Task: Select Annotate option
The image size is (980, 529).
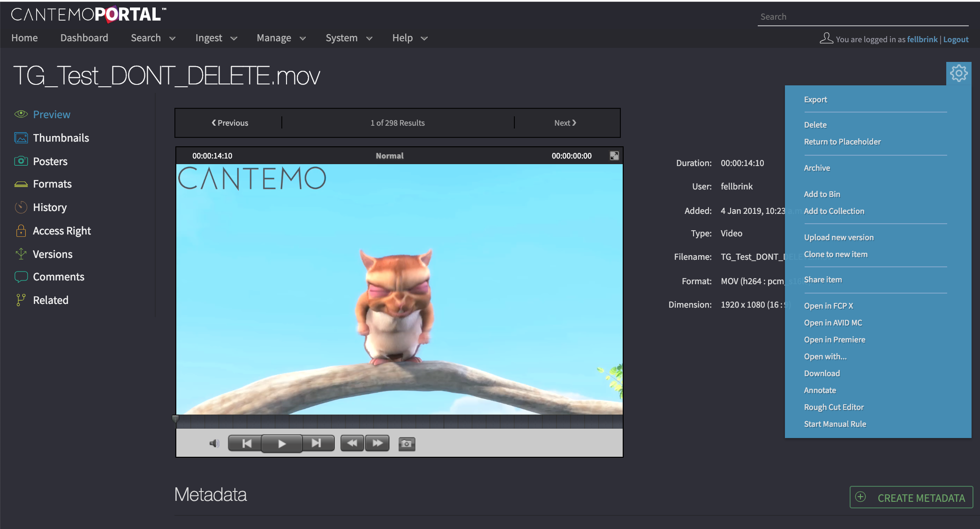Action: click(820, 390)
